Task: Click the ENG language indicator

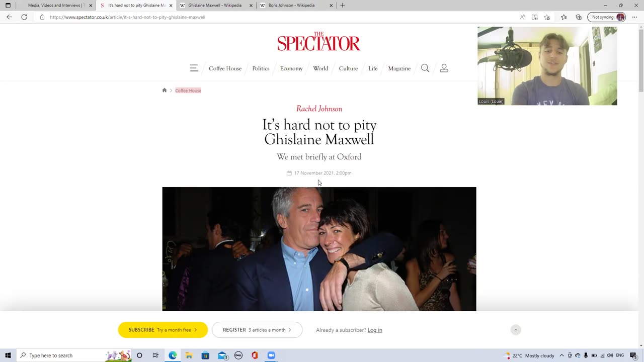Action: [620, 355]
